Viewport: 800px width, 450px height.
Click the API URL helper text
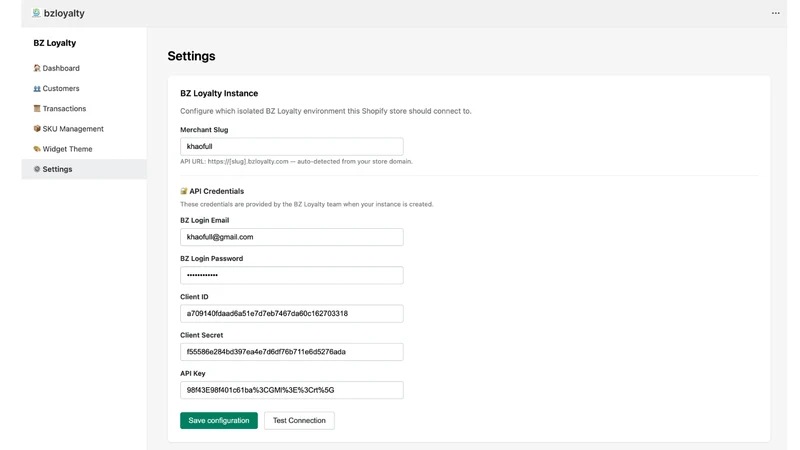pos(296,161)
